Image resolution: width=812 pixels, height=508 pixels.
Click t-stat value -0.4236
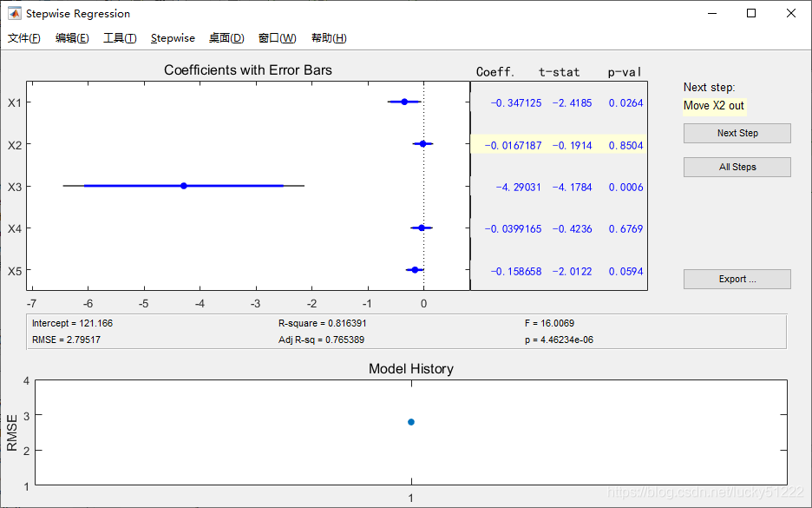point(572,229)
